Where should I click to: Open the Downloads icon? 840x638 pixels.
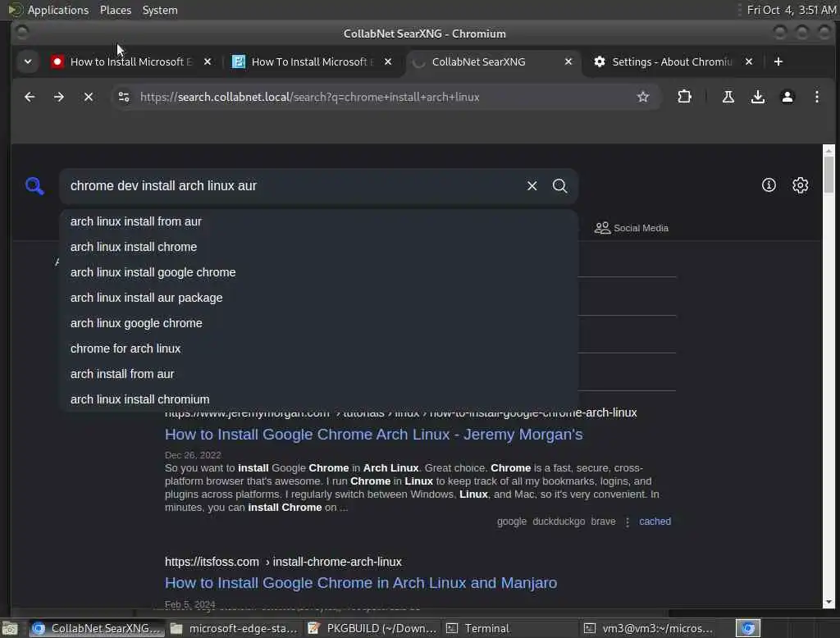(757, 97)
